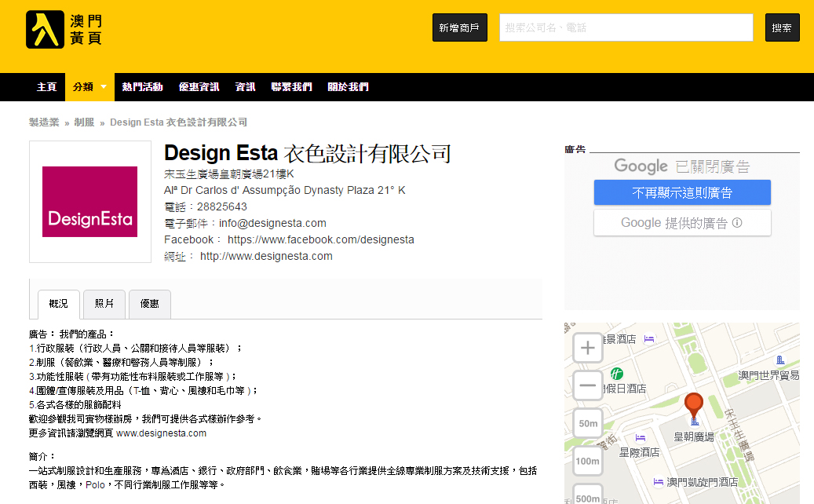Click the info@designesta.com email link
This screenshot has width=814, height=504.
(x=272, y=223)
